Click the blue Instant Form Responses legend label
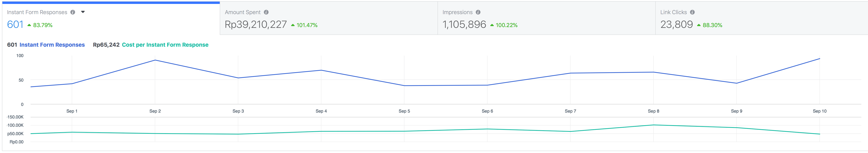Image resolution: width=868 pixels, height=153 pixels. pos(52,45)
